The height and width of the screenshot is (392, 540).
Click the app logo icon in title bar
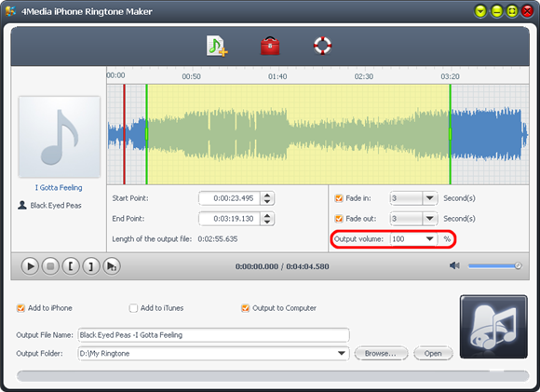point(10,11)
